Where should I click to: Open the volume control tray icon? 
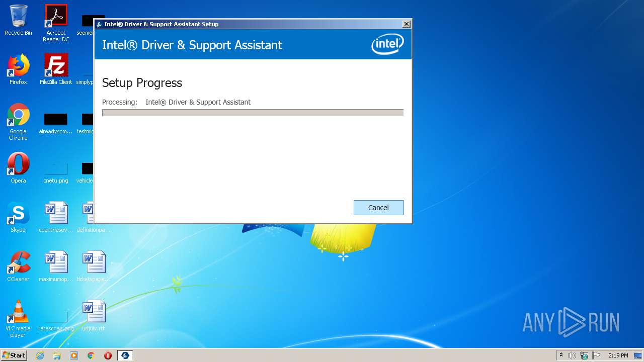click(572, 355)
